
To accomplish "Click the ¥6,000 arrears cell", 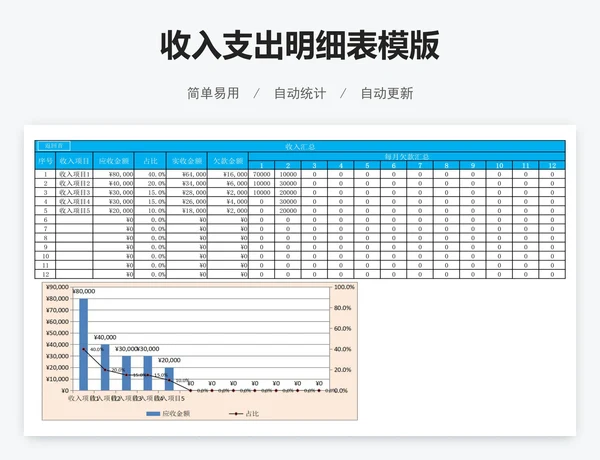I will coord(228,183).
